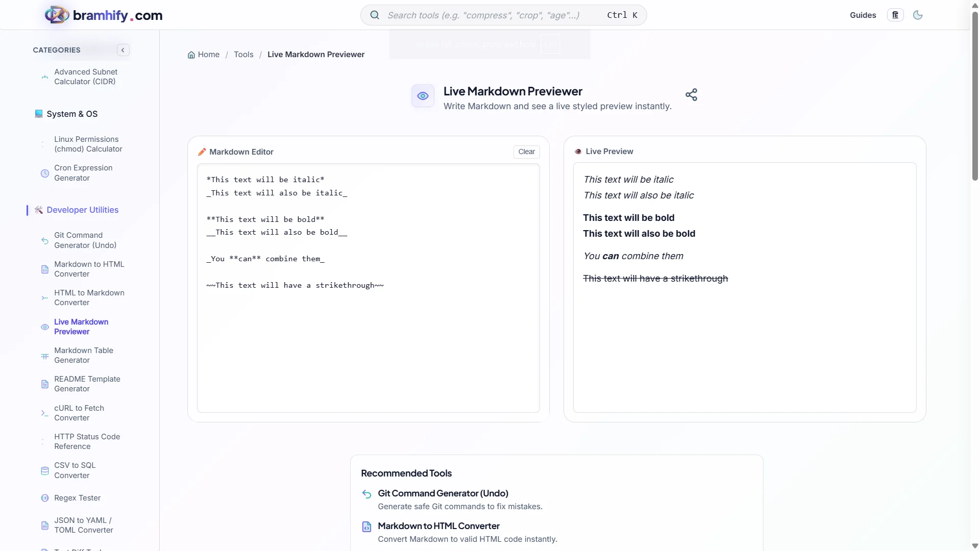Click the Cron Expression Generator clock icon
This screenshot has width=980, height=551.
pos(45,173)
